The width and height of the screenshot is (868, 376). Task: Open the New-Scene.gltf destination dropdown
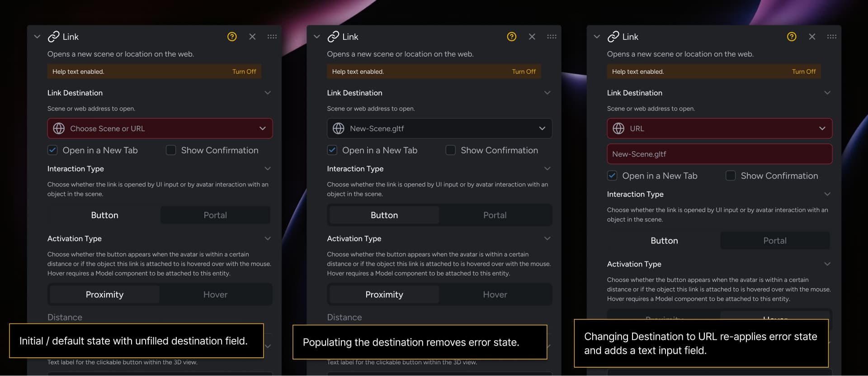pyautogui.click(x=439, y=129)
